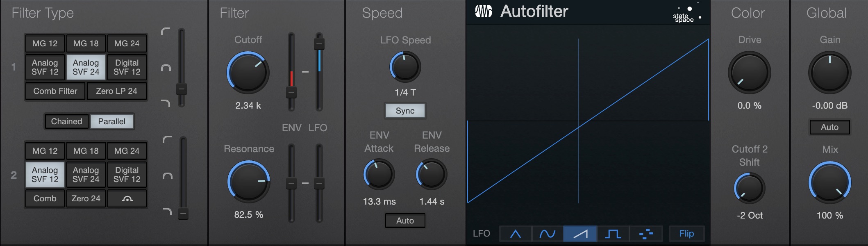868x246 pixels.
Task: Select Digital SVF 12 for filter 2
Action: 127,175
